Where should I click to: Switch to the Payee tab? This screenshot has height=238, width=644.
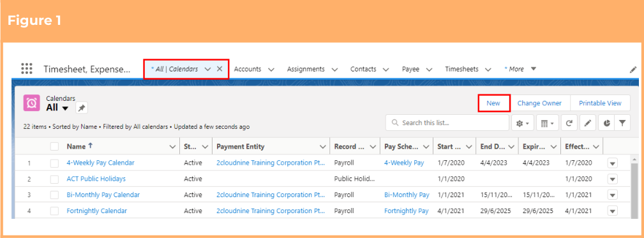[410, 69]
